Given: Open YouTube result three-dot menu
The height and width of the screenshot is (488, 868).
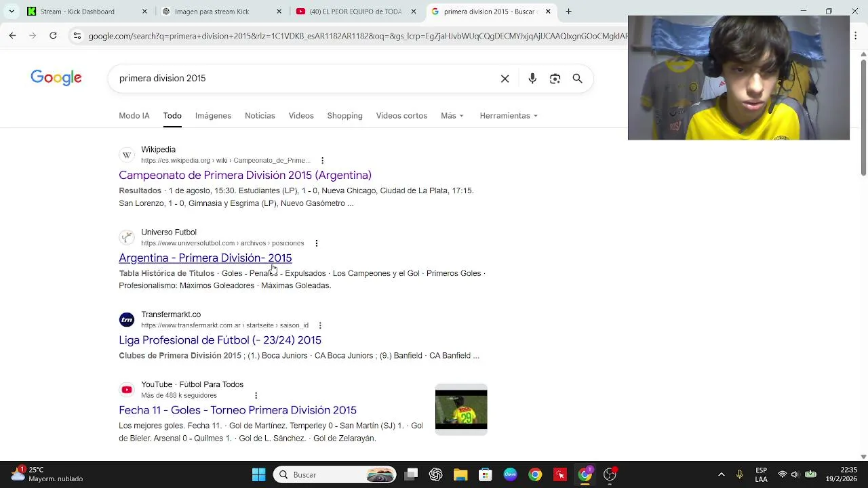Looking at the screenshot, I should tap(256, 395).
